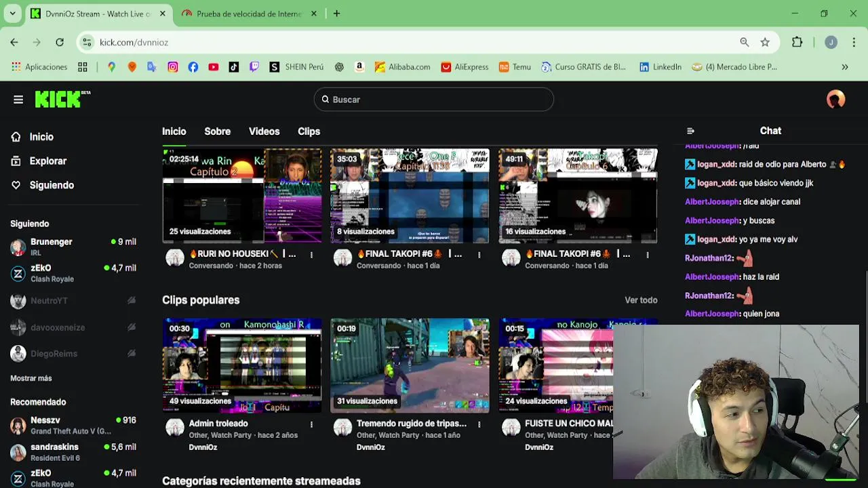868x488 pixels.
Task: Play the Admin troleado clip
Action: 242,365
